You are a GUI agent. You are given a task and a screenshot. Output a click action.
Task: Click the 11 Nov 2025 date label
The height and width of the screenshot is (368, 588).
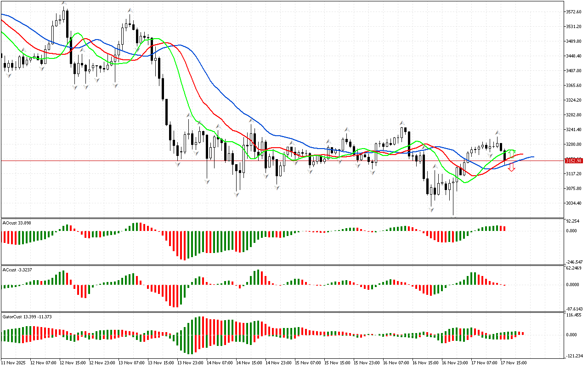[14, 363]
